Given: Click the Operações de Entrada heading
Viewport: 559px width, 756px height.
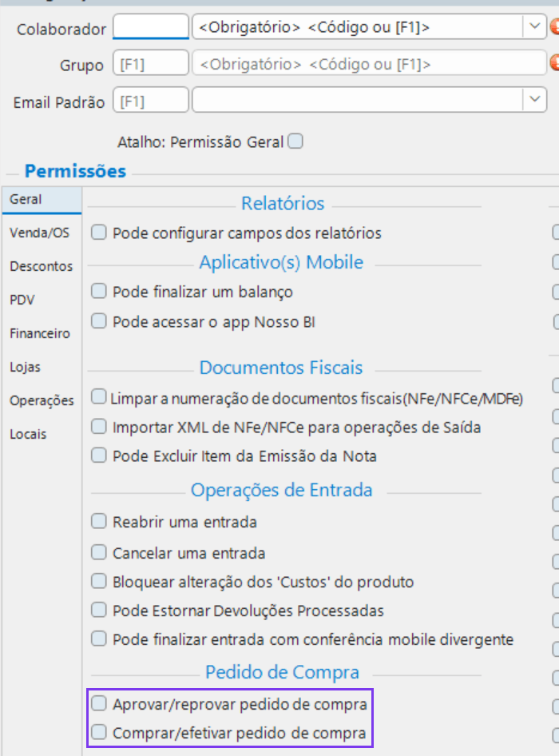Looking at the screenshot, I should point(281,490).
